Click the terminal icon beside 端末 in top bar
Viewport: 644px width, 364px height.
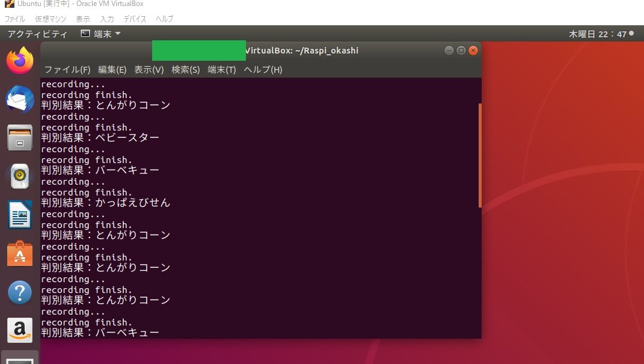click(85, 34)
